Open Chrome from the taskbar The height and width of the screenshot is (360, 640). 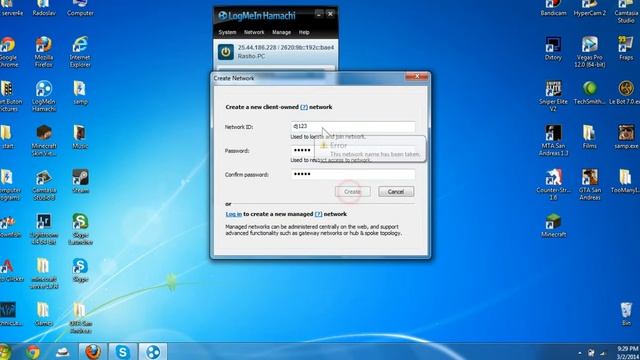33,352
